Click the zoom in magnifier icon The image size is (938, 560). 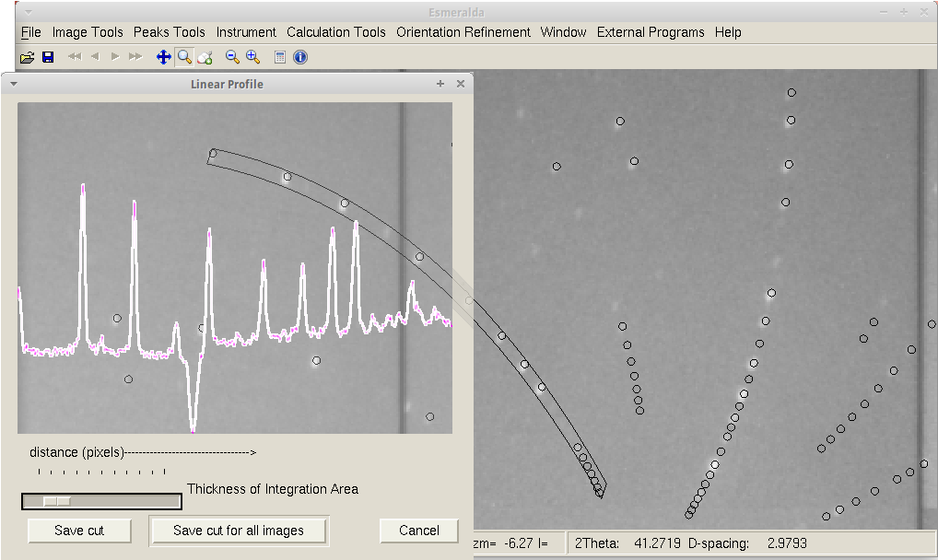tap(252, 57)
